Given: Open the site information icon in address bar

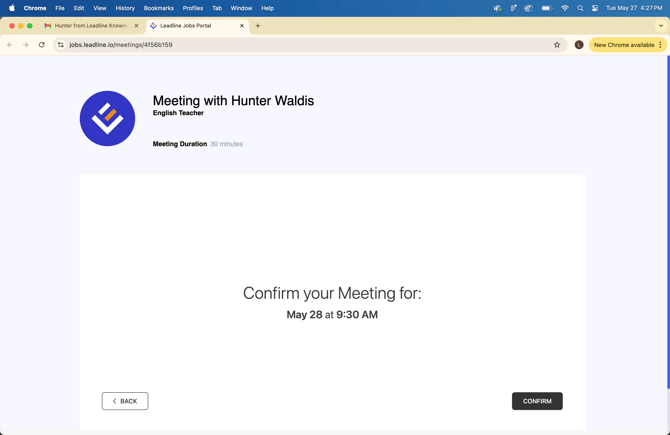Looking at the screenshot, I should [61, 45].
